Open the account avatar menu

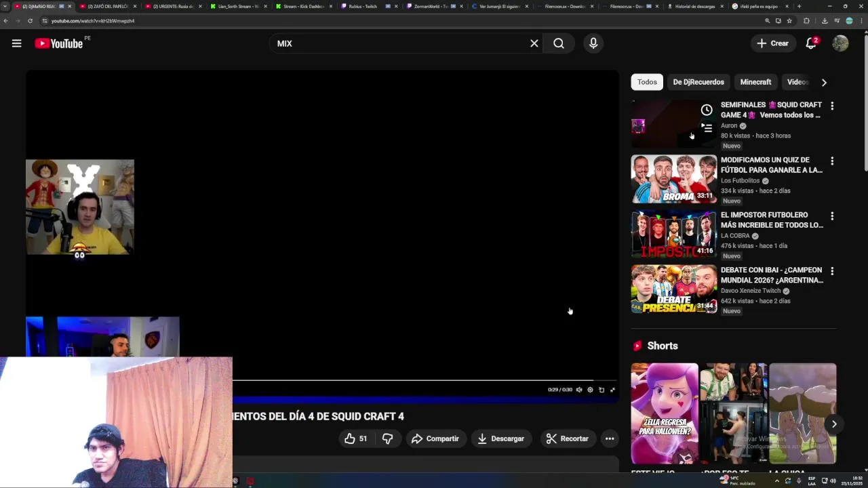840,43
